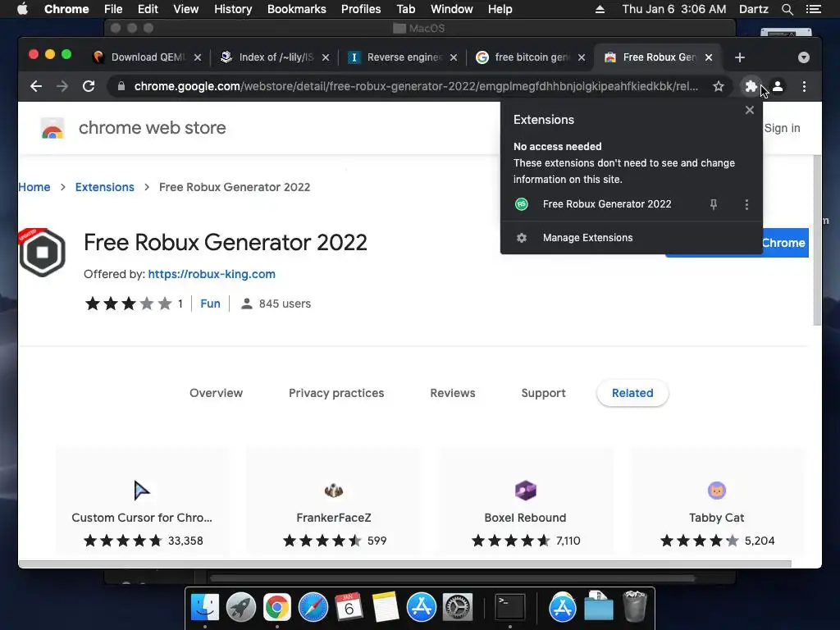Close the Download QEMU tab

pyautogui.click(x=198, y=57)
